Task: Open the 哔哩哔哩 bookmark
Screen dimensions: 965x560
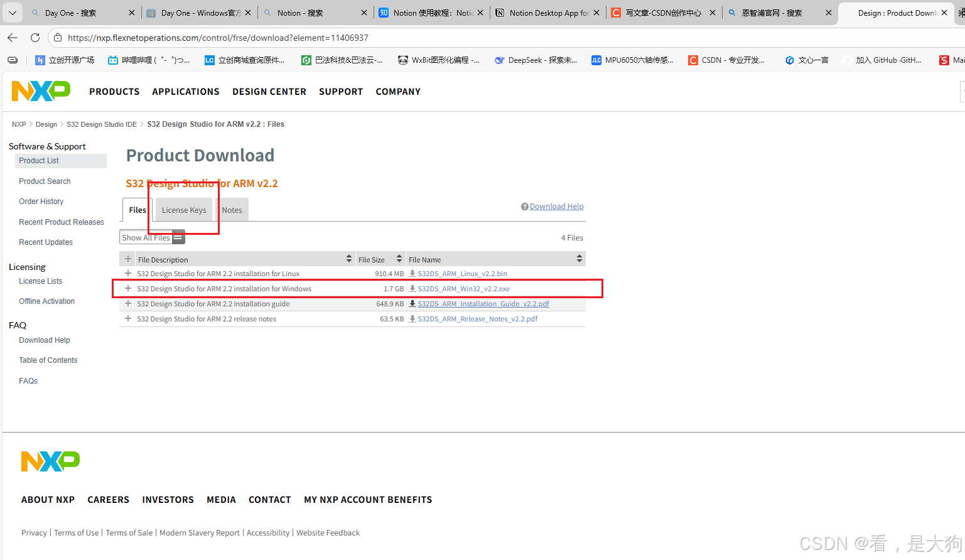Action: point(149,60)
